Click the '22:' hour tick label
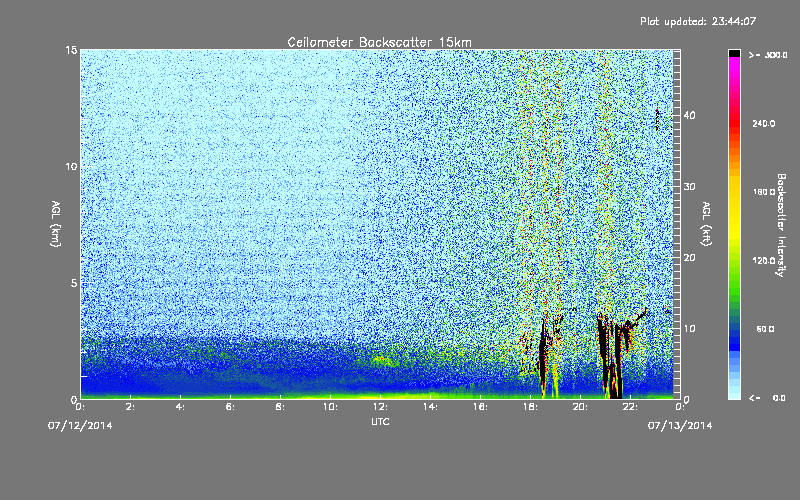 point(630,407)
